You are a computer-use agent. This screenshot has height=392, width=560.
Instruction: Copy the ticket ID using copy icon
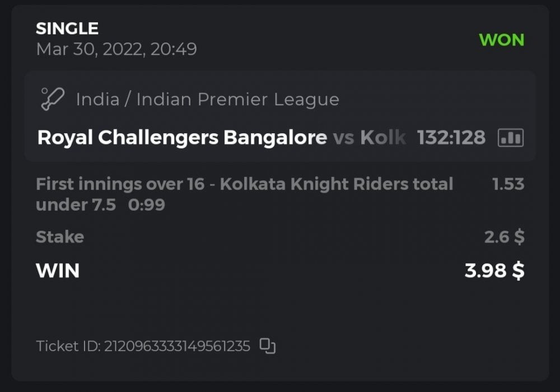pos(268,346)
